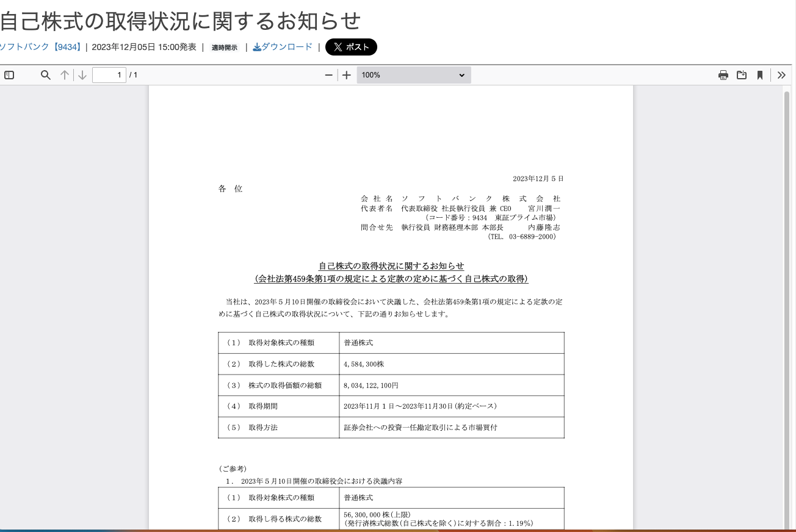Click the (コード番号：9434 東証プライム市場) line
This screenshot has height=532, width=796.
point(491,217)
